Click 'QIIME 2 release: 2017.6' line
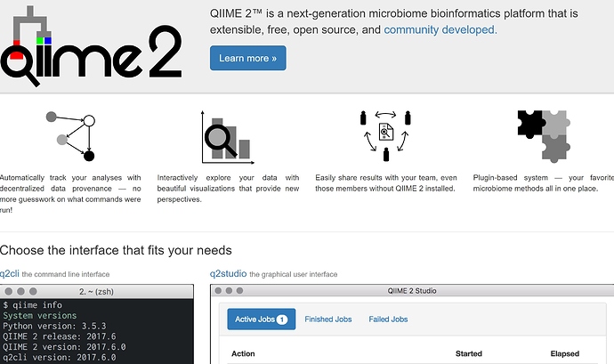 tap(59, 336)
